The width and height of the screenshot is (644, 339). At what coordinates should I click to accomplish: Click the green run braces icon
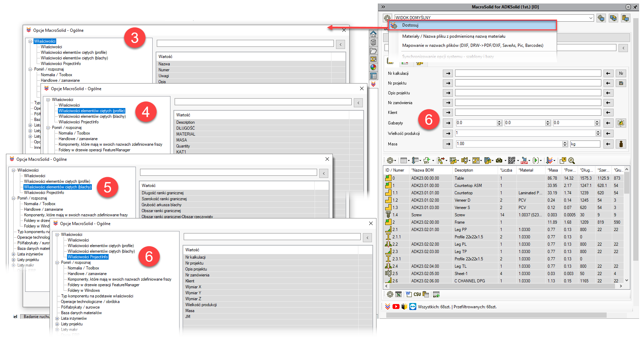(536, 160)
